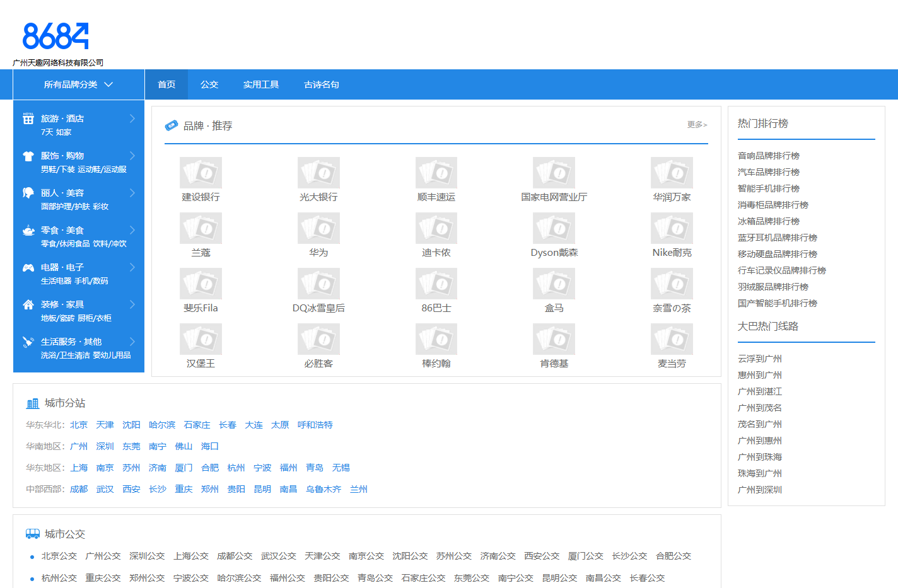898x588 pixels.
Task: Select the 古诗名句 navigation tab
Action: click(x=322, y=84)
